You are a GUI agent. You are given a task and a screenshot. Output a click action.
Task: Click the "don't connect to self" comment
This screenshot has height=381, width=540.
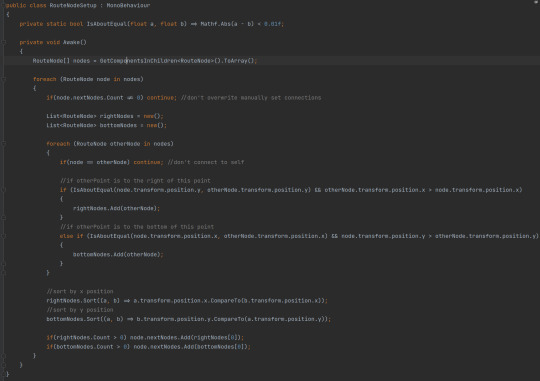[206, 162]
